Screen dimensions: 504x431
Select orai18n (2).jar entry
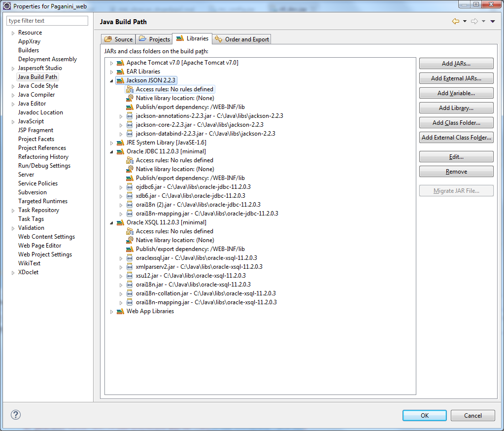click(198, 205)
